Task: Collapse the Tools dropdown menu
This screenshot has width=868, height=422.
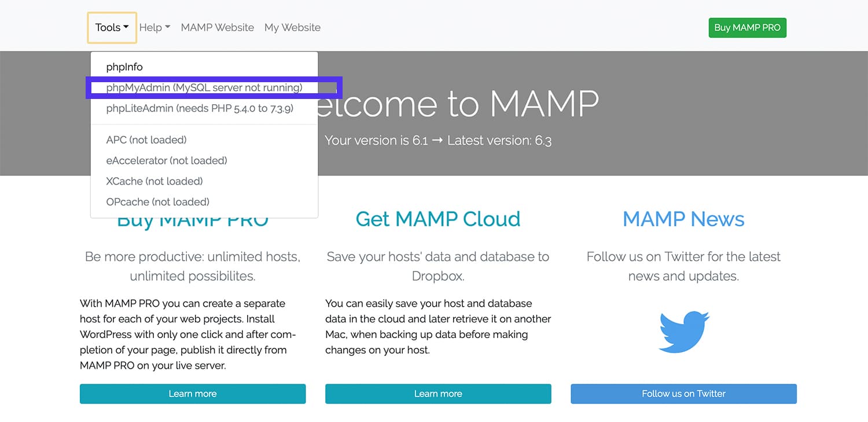Action: click(112, 27)
